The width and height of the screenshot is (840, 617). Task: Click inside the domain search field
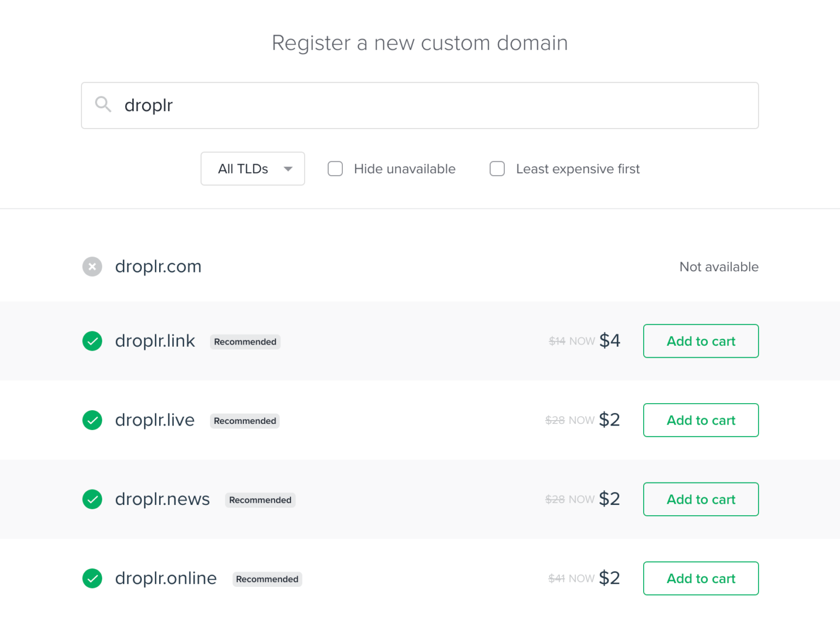coord(383,105)
